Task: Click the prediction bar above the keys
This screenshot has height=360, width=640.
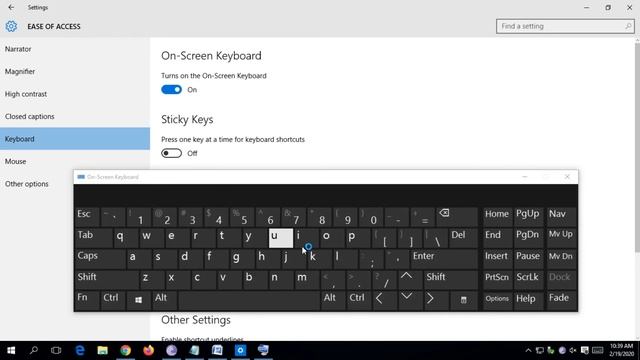Action: (x=326, y=195)
